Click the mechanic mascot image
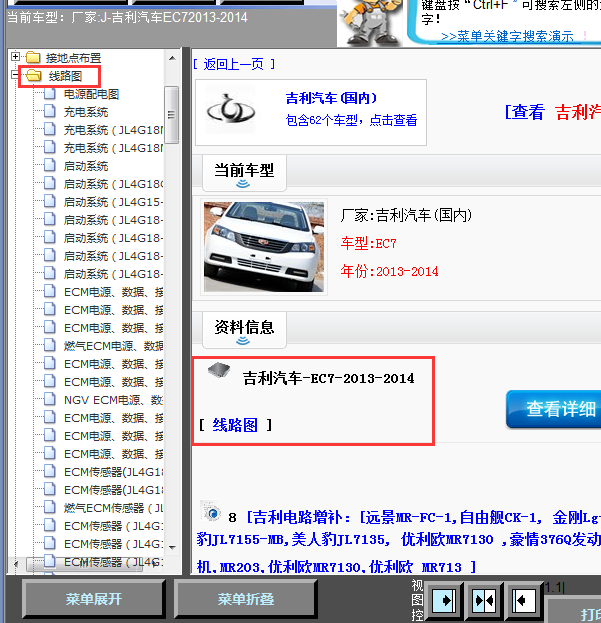The width and height of the screenshot is (601, 623). 370,22
